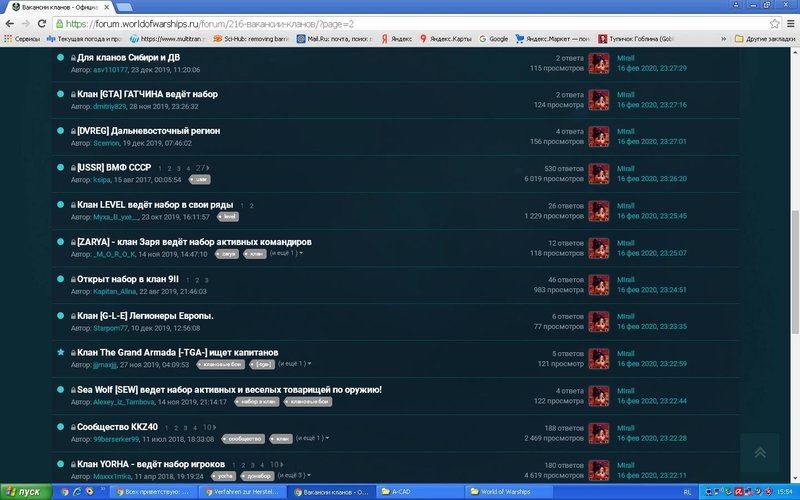
Task: Open author profile 99berserker99
Action: pos(116,439)
